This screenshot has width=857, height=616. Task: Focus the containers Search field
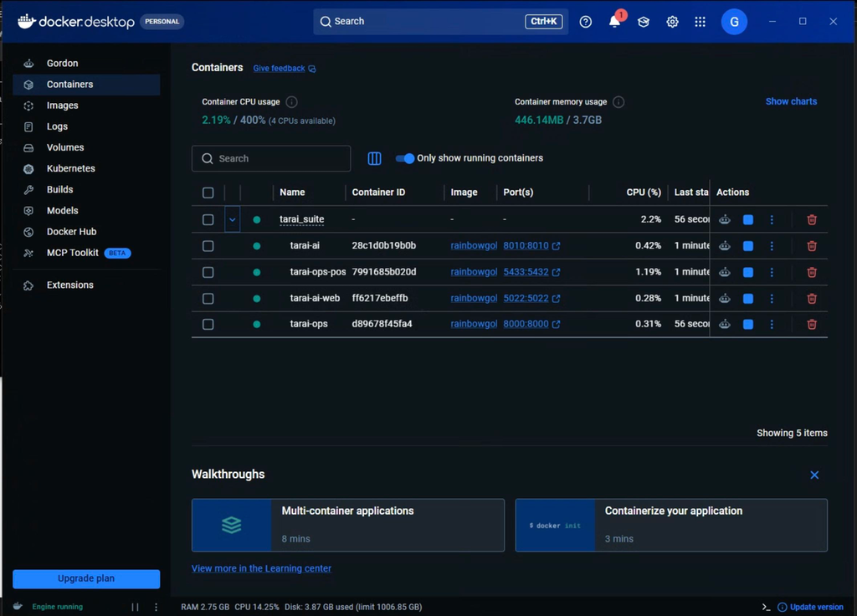271,158
